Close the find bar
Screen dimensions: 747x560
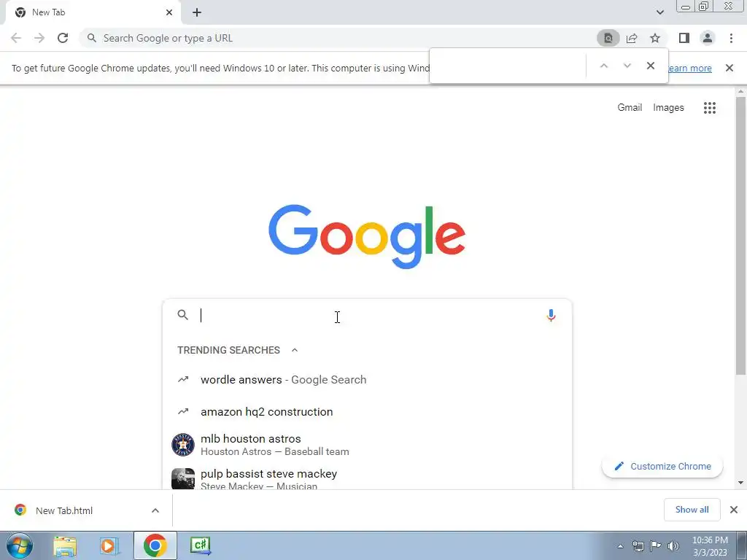pos(650,66)
